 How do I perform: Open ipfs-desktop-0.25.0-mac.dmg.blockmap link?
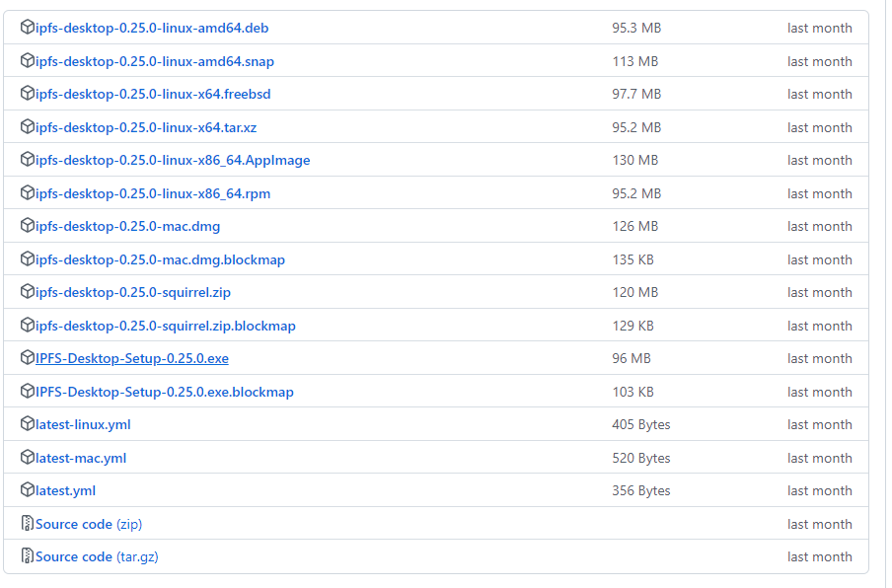160,259
